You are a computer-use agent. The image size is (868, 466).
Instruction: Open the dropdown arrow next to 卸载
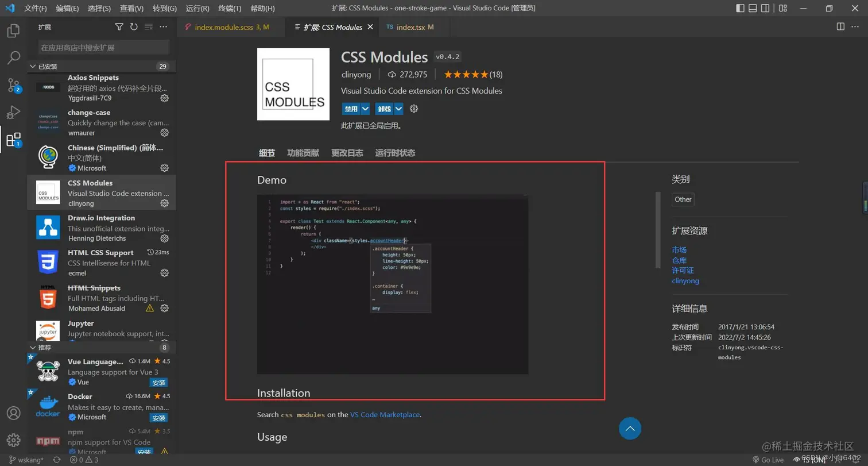(399, 109)
